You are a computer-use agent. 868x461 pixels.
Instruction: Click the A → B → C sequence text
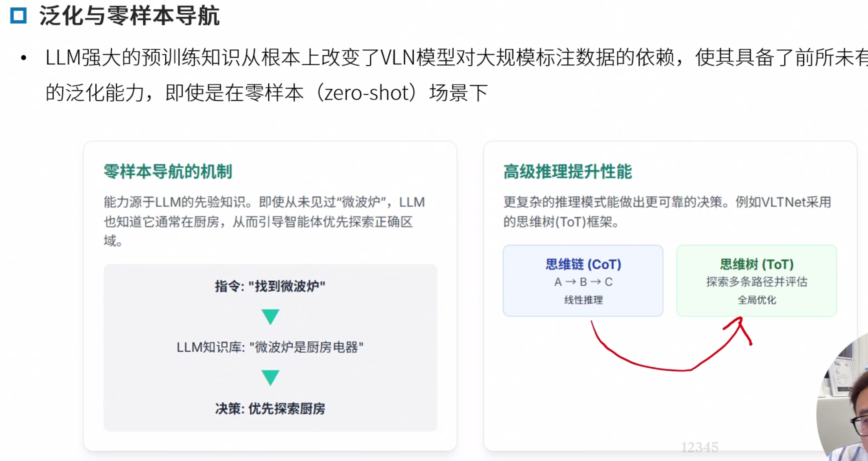[583, 282]
